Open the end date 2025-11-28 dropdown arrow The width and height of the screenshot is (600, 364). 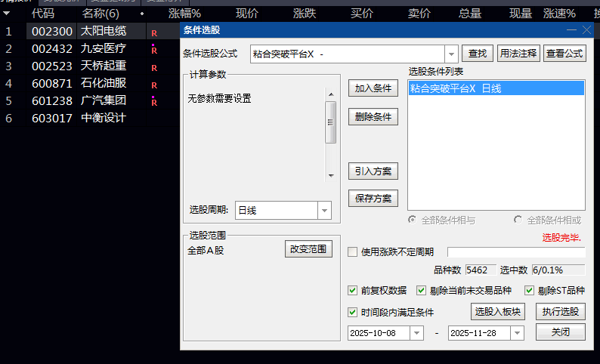point(517,333)
